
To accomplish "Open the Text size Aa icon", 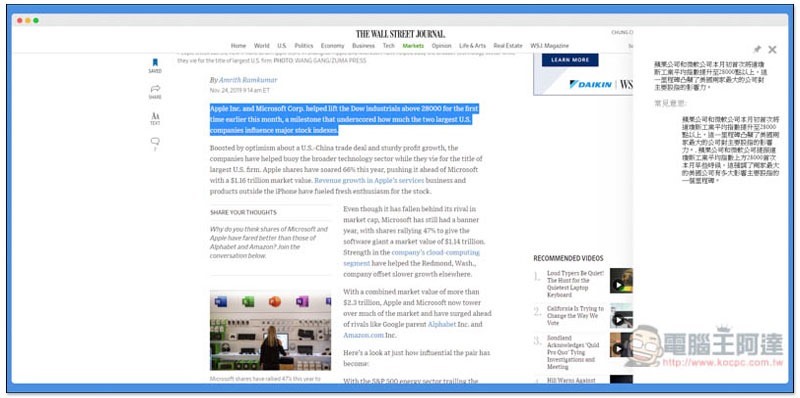I will 155,116.
